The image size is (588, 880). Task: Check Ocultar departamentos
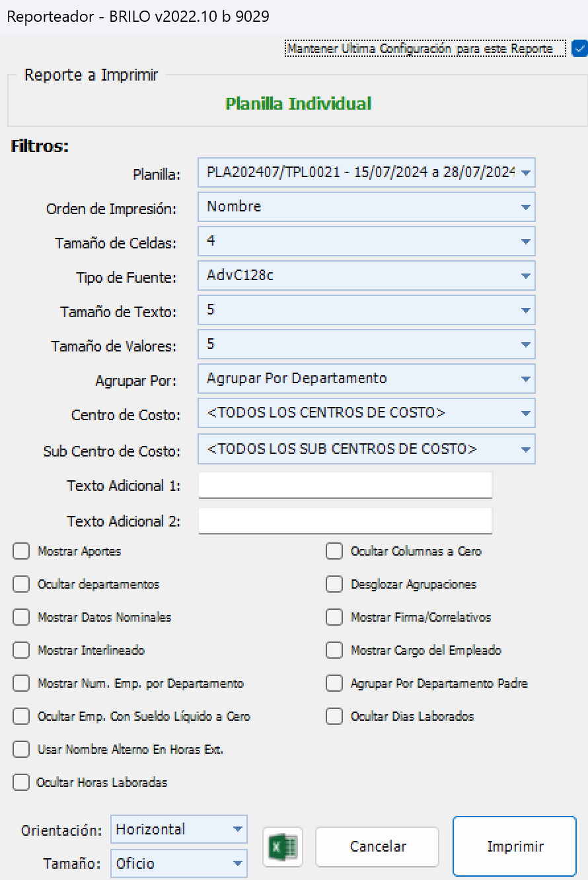point(20,584)
